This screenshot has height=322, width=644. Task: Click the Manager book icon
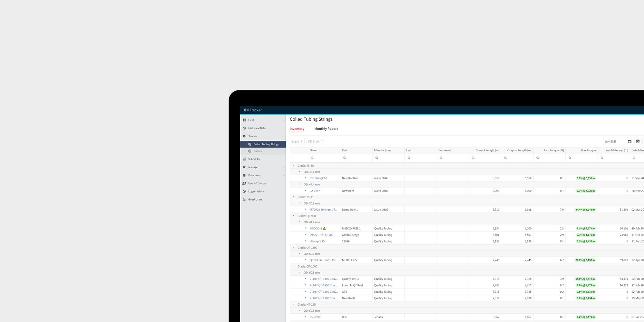(244, 167)
